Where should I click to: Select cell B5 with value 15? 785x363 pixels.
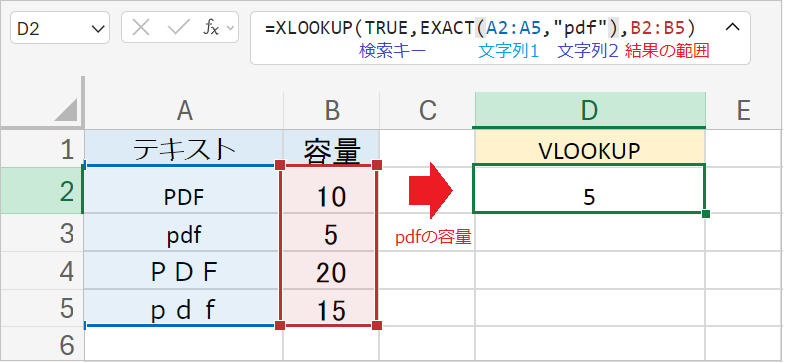[x=330, y=308]
